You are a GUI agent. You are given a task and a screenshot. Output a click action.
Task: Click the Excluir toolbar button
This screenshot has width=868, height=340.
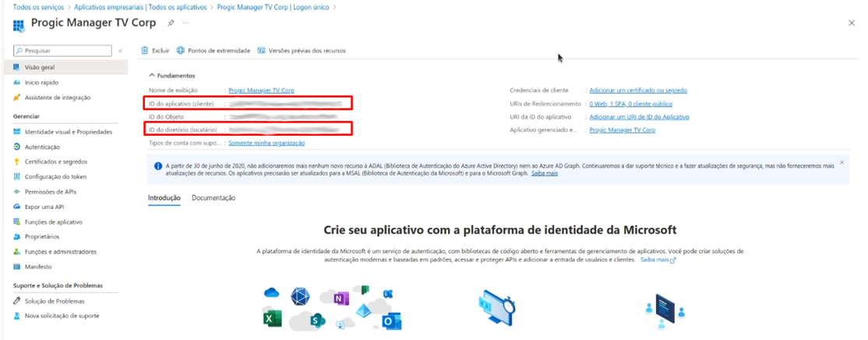pos(156,51)
